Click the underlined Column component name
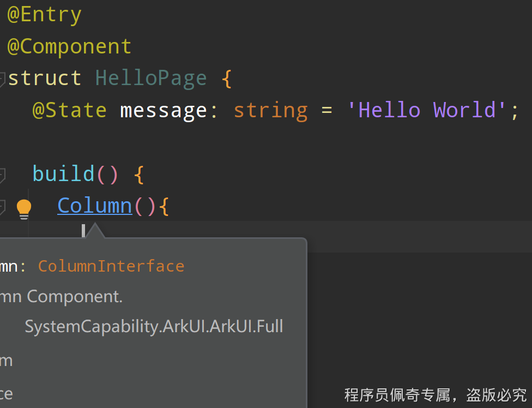Image resolution: width=532 pixels, height=408 pixels. coord(95,206)
